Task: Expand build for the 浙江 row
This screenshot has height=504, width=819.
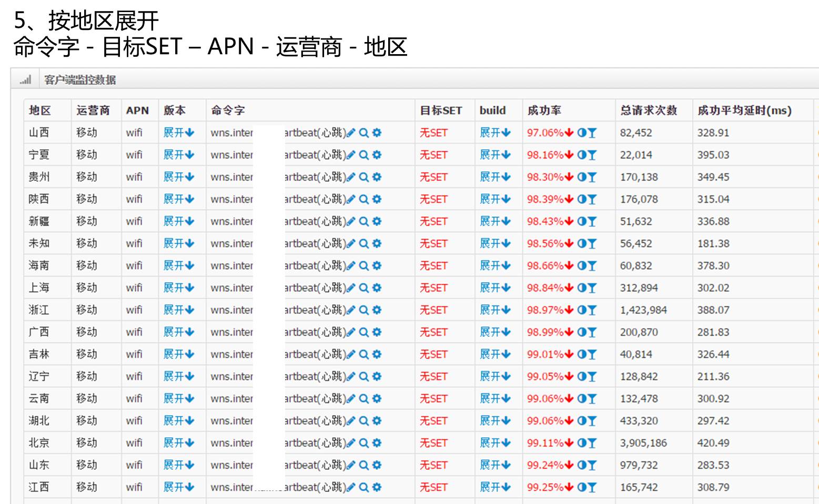Action: click(495, 310)
